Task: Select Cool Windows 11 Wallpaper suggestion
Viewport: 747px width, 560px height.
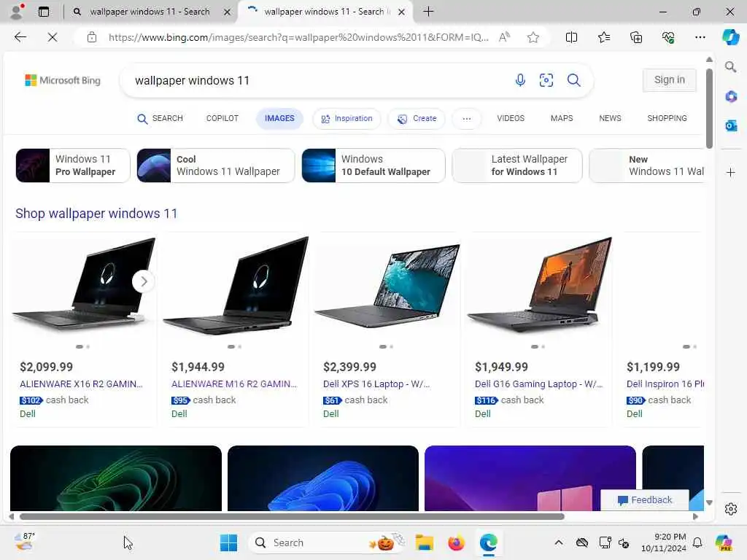Action: [x=216, y=166]
